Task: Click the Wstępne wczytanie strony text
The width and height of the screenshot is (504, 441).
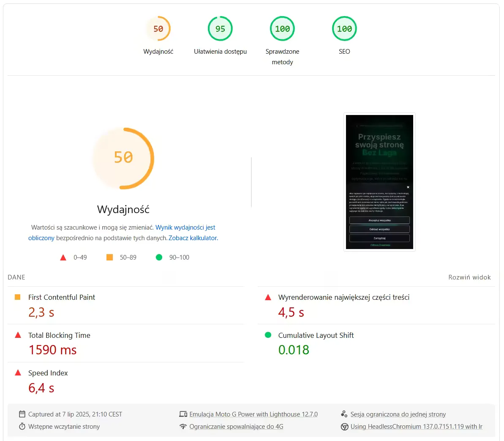Action: 64,427
